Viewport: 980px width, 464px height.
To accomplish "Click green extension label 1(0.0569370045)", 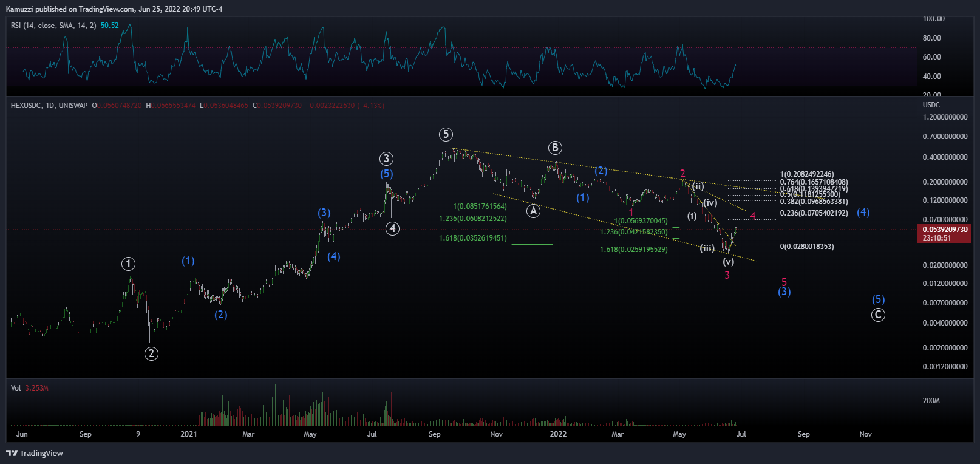I will (x=641, y=221).
